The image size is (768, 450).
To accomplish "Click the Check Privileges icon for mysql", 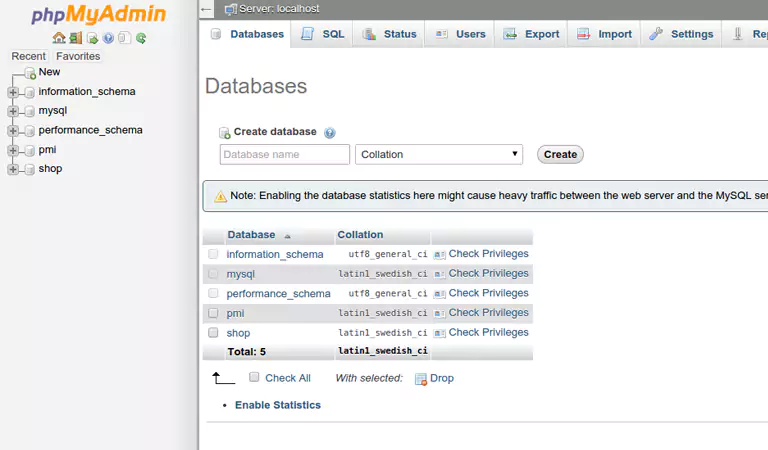I will click(x=439, y=274).
